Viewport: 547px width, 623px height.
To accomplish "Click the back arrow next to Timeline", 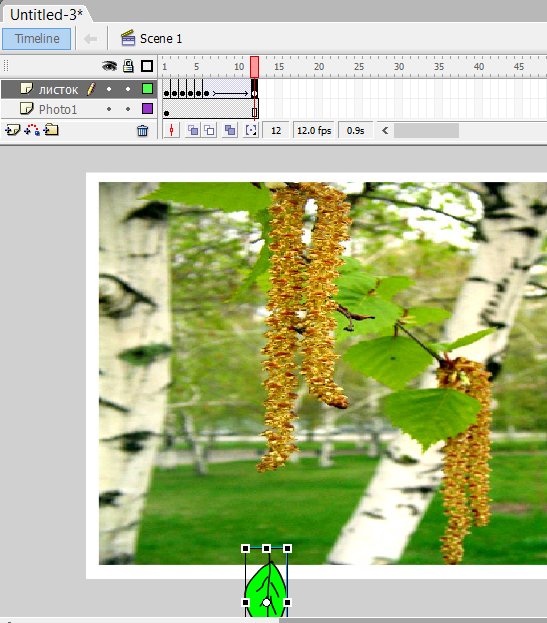I will tap(91, 39).
